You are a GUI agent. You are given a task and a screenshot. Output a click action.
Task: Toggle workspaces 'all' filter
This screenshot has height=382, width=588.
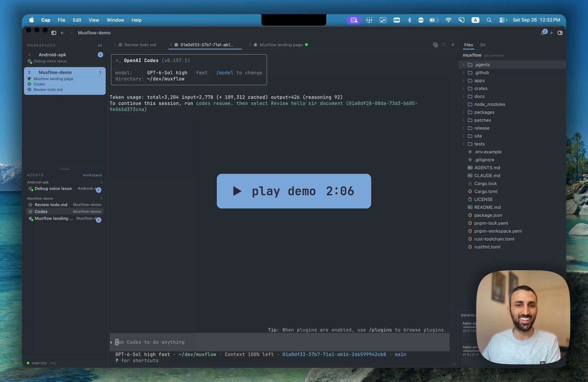click(x=100, y=45)
